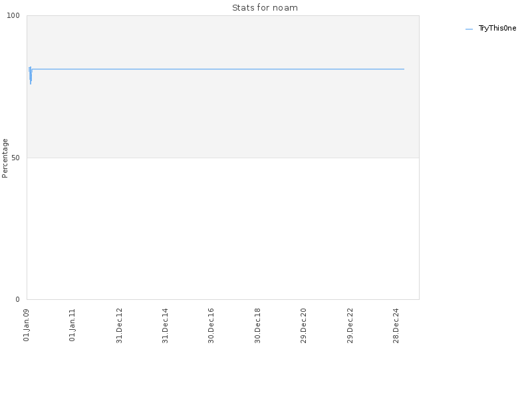Click the spike at the line's start
This screenshot has width=532, height=399.
click(x=30, y=75)
